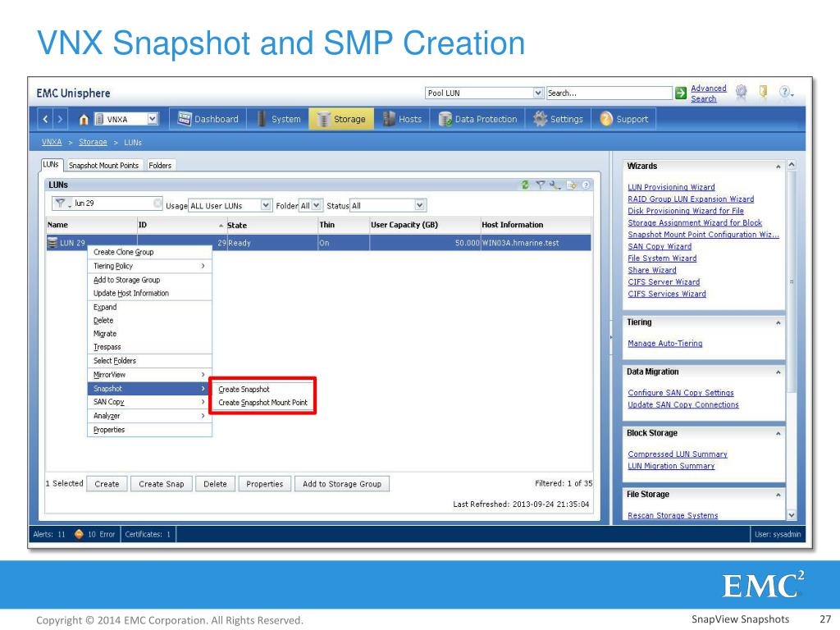Collapse the File Storage panel

pyautogui.click(x=778, y=495)
